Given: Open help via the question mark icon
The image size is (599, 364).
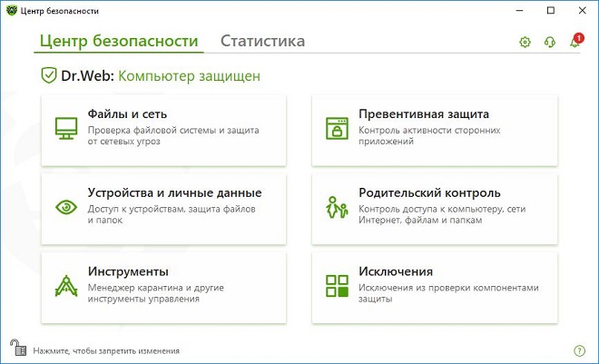Looking at the screenshot, I should click(x=579, y=350).
